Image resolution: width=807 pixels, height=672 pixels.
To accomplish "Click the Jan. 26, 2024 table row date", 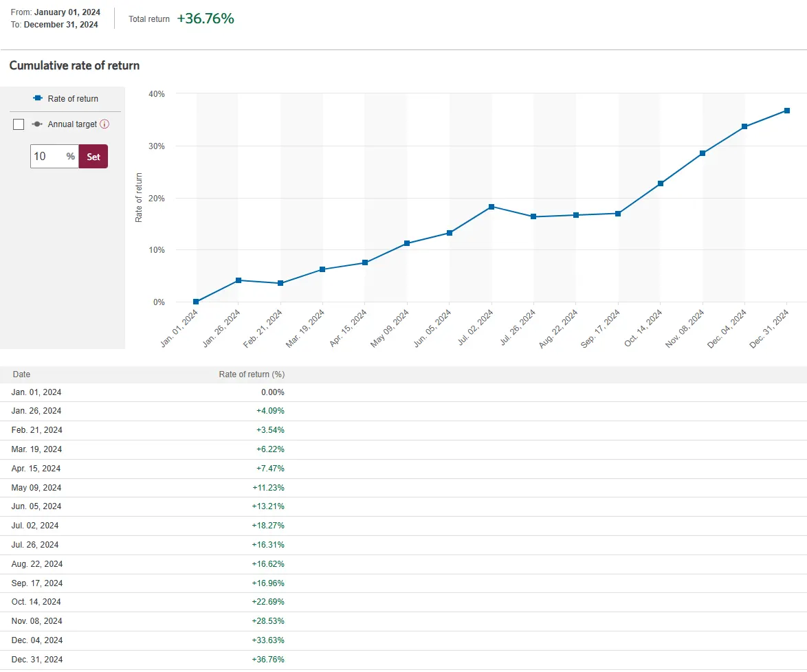I will pos(36,411).
